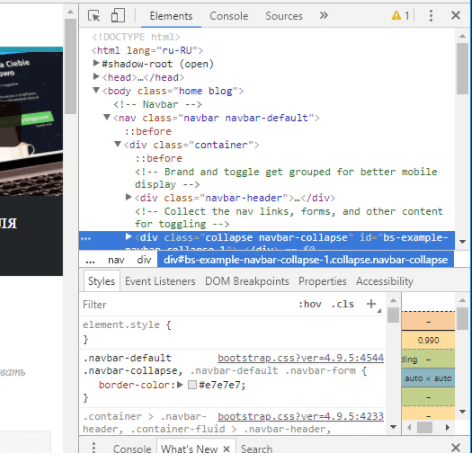This screenshot has width=472, height=456.
Task: Close the DevTools panel
Action: tap(456, 15)
